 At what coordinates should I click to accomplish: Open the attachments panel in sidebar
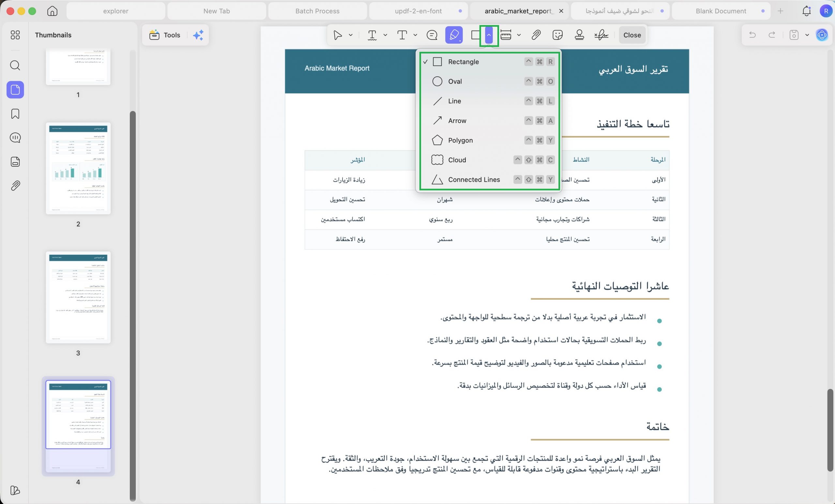point(15,186)
